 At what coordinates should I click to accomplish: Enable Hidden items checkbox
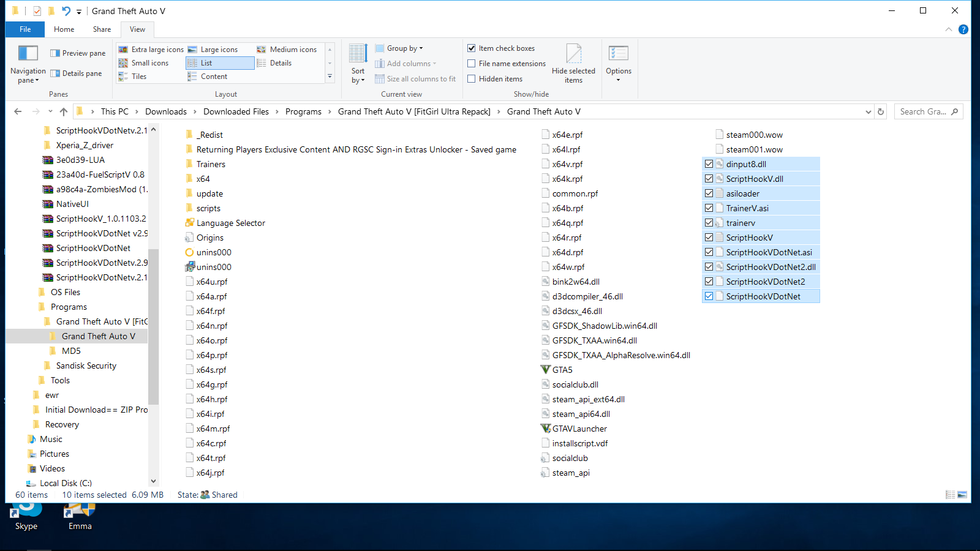point(472,79)
